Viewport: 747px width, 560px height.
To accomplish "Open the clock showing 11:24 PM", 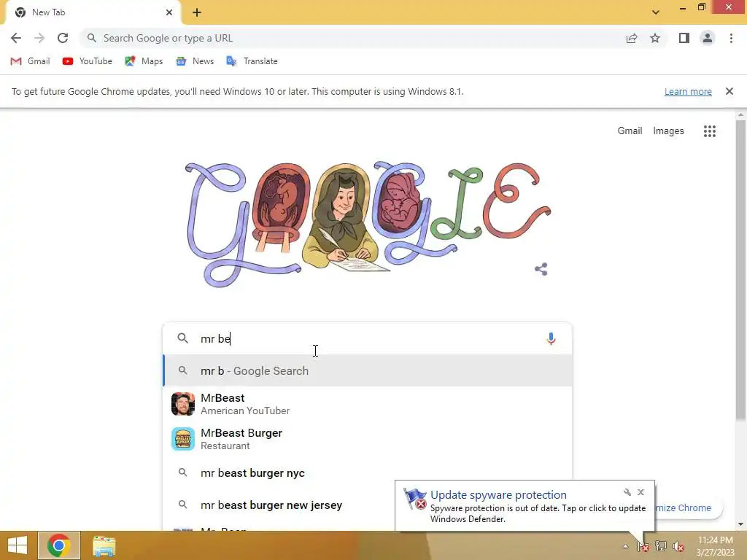I will [715, 546].
